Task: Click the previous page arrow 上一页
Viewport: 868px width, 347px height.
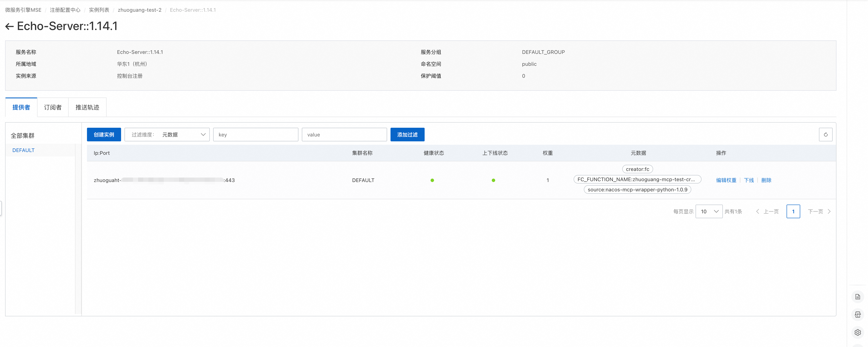Action: coord(767,211)
